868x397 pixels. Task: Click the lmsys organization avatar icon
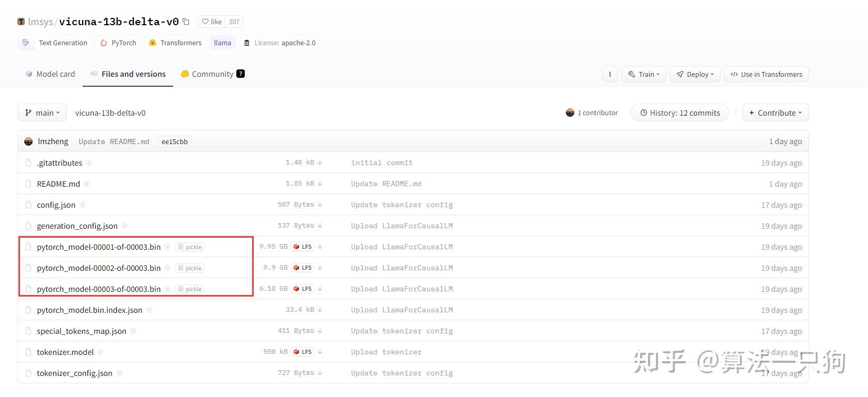[21, 22]
